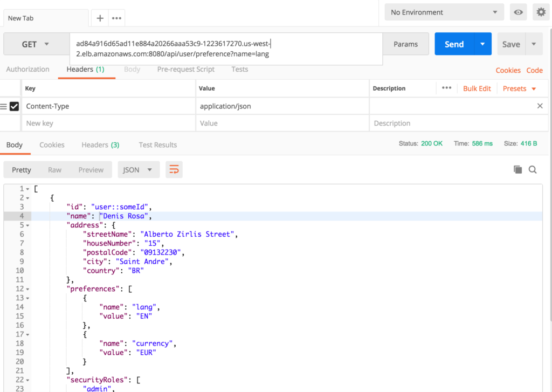Open the response Cookies tab
The height and width of the screenshot is (392, 552).
coord(52,145)
